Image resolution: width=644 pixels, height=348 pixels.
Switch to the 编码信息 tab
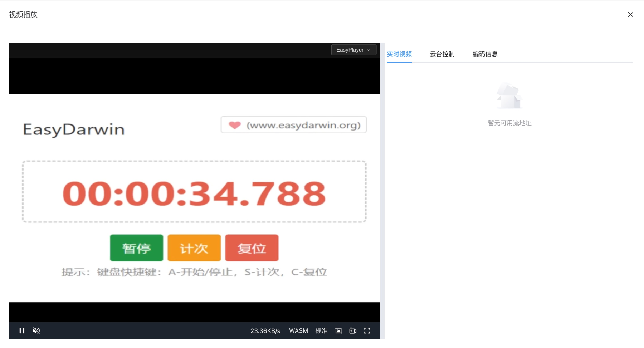485,54
